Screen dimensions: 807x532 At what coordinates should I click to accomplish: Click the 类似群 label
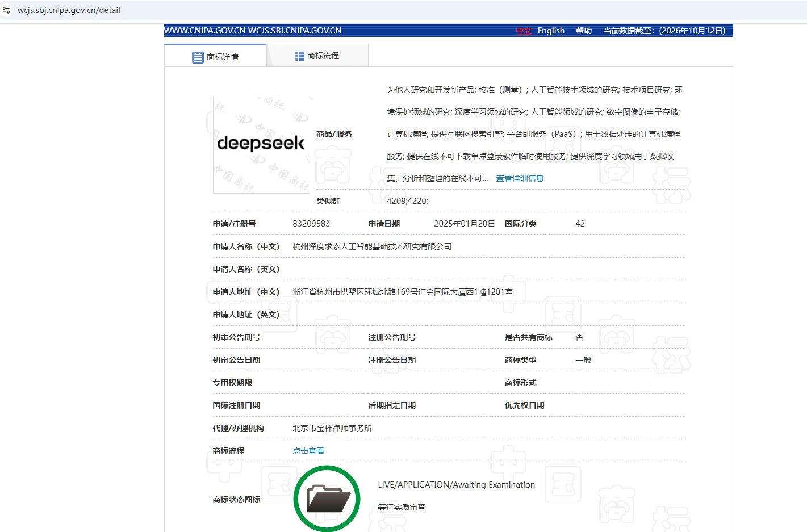[x=328, y=201]
